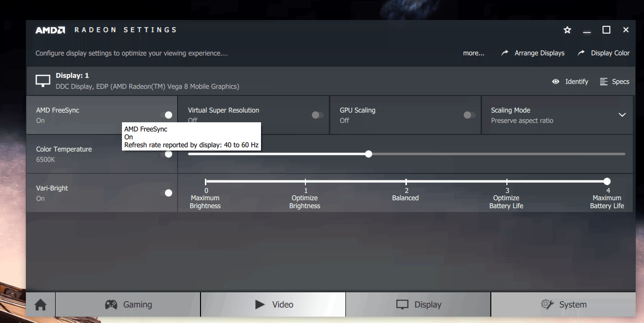Screen dimensions: 644x323
Task: Enable Virtual Super Resolution toggle
Action: 318,115
